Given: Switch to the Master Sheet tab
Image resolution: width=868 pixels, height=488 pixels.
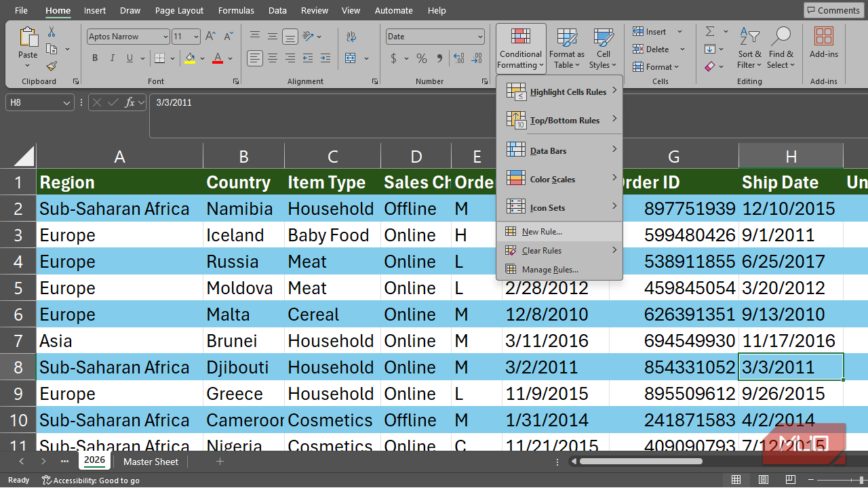Looking at the screenshot, I should pos(151,462).
